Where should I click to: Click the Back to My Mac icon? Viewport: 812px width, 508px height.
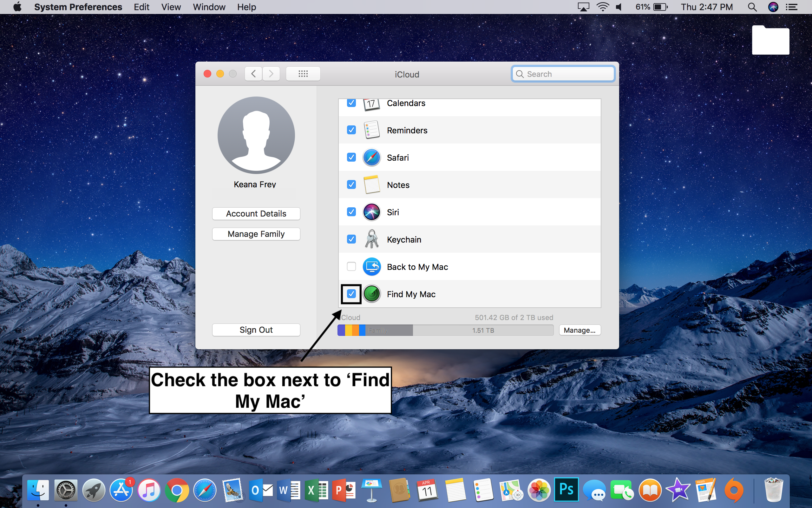click(371, 266)
